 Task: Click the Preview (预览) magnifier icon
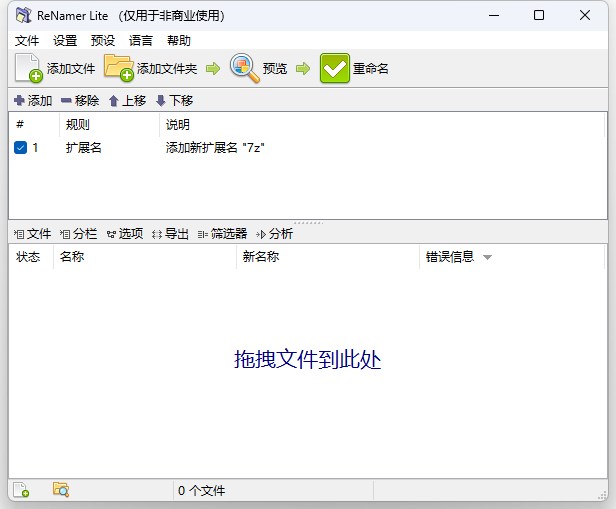pyautogui.click(x=244, y=68)
